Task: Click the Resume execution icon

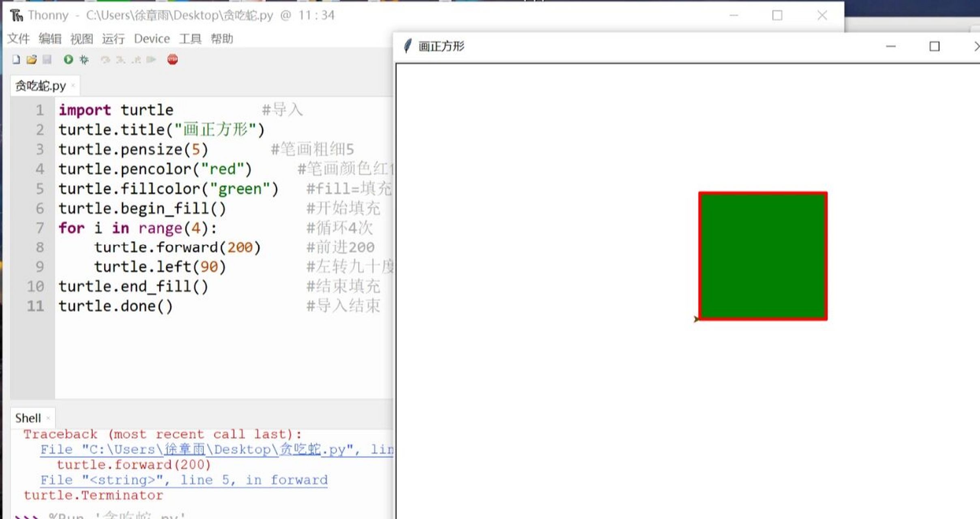Action: pyautogui.click(x=151, y=59)
